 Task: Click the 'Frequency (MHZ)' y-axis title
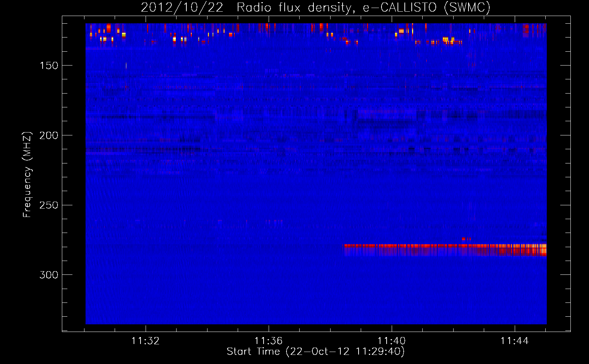coord(27,174)
